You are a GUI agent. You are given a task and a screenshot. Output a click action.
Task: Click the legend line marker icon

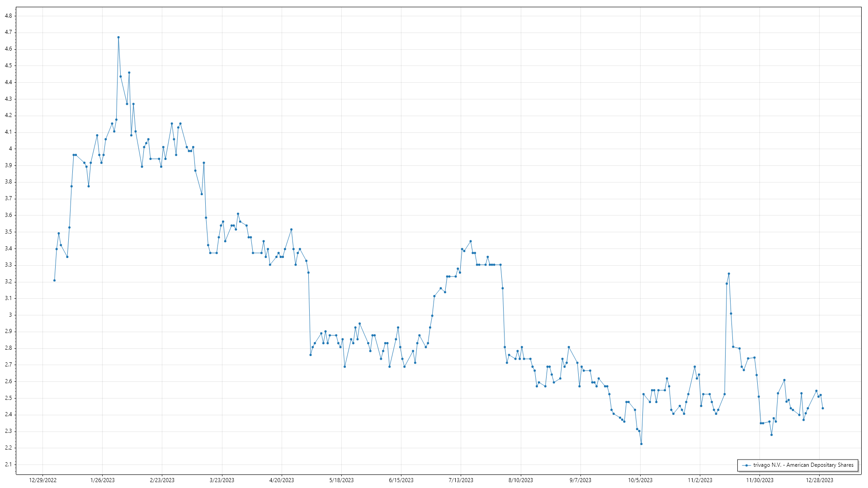pyautogui.click(x=746, y=465)
